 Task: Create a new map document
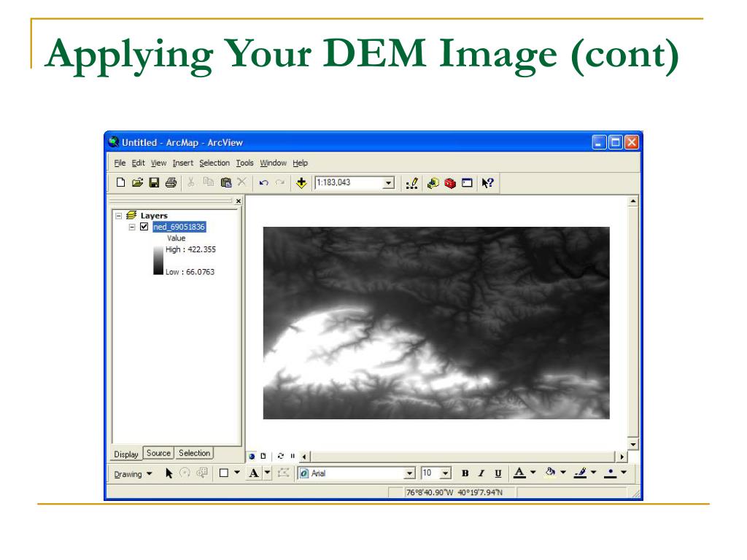click(120, 182)
